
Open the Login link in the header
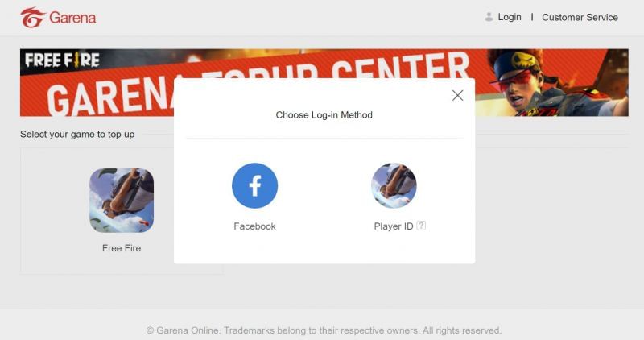pyautogui.click(x=510, y=17)
